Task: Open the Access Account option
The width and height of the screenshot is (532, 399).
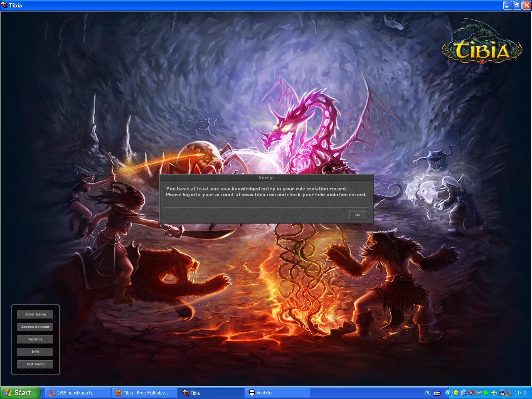Action: (x=35, y=327)
